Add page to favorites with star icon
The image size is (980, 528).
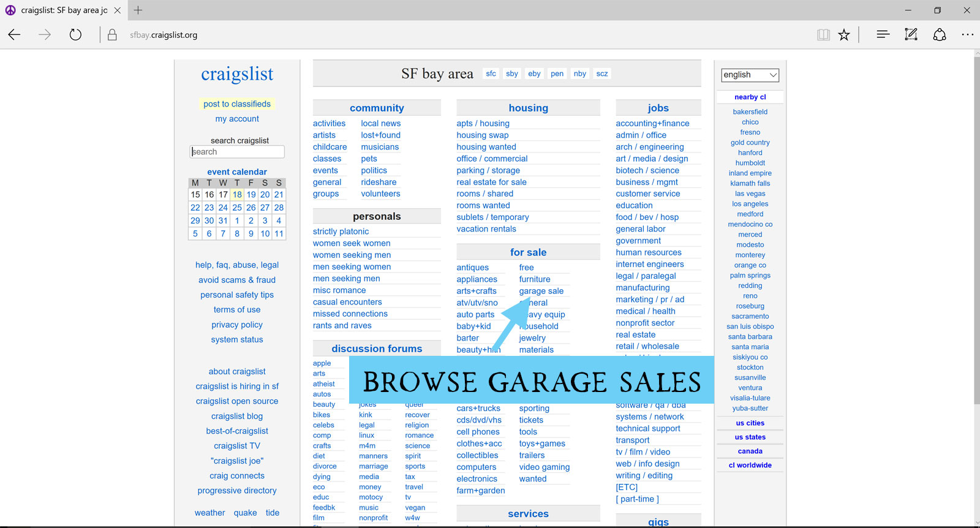pyautogui.click(x=844, y=35)
